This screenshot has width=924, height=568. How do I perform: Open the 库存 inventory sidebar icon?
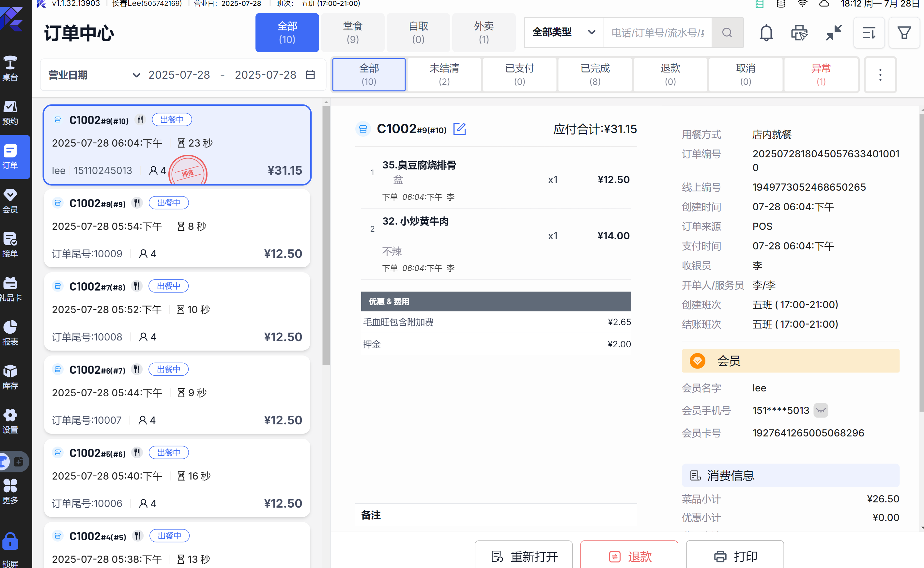10,377
